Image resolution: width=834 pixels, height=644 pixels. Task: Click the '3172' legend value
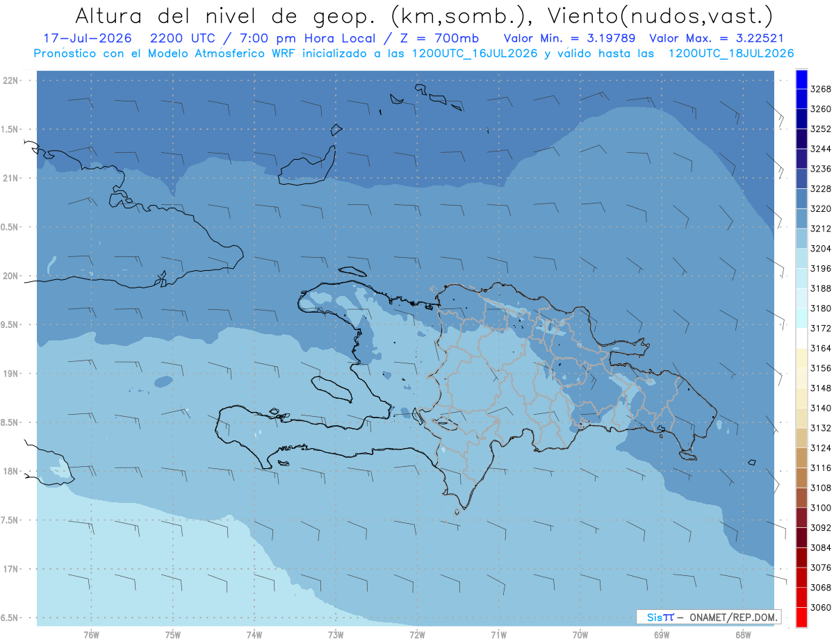pos(821,328)
